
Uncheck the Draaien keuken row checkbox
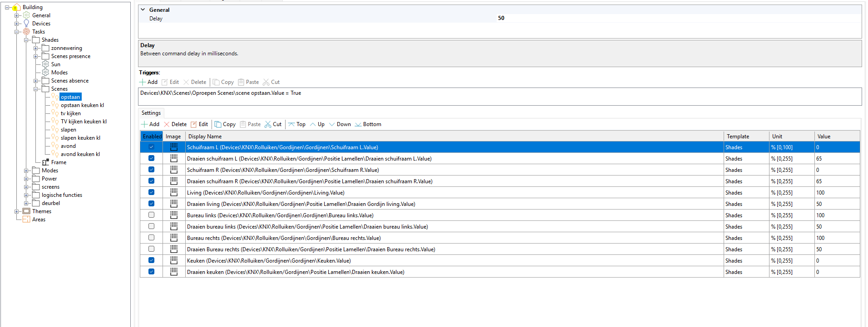[151, 272]
